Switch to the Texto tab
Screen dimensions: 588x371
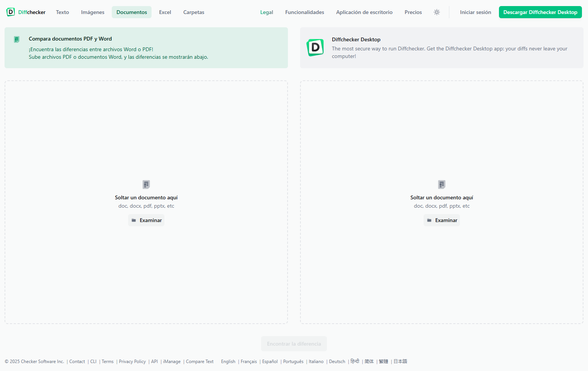tap(62, 12)
